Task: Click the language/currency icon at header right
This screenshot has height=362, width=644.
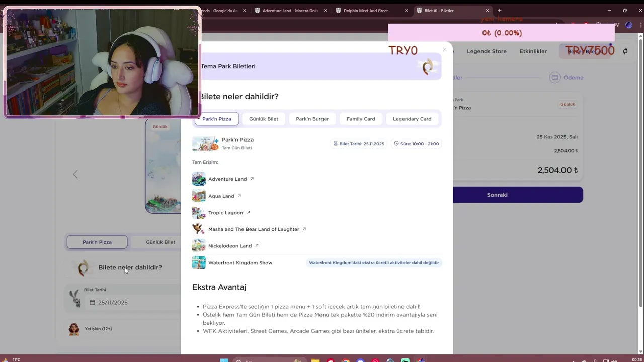Action: [625, 51]
